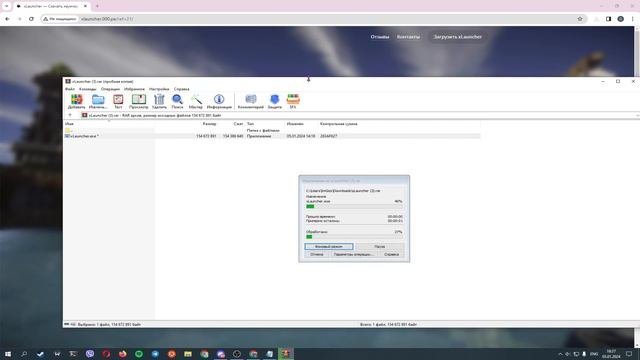Open the Windows Start menu
Image resolution: width=640 pixels, height=360 pixels.
pyautogui.click(x=8, y=354)
